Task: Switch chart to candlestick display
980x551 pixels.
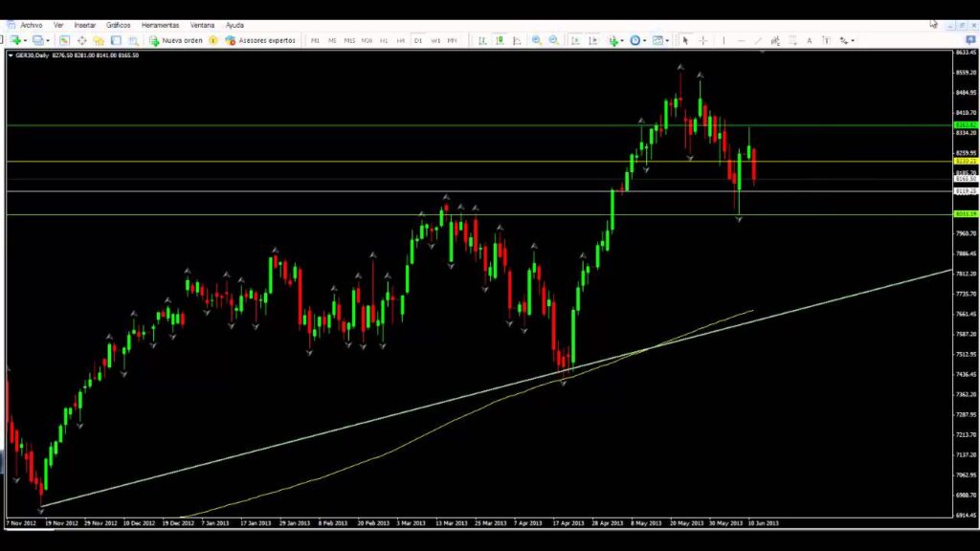Action: 500,40
